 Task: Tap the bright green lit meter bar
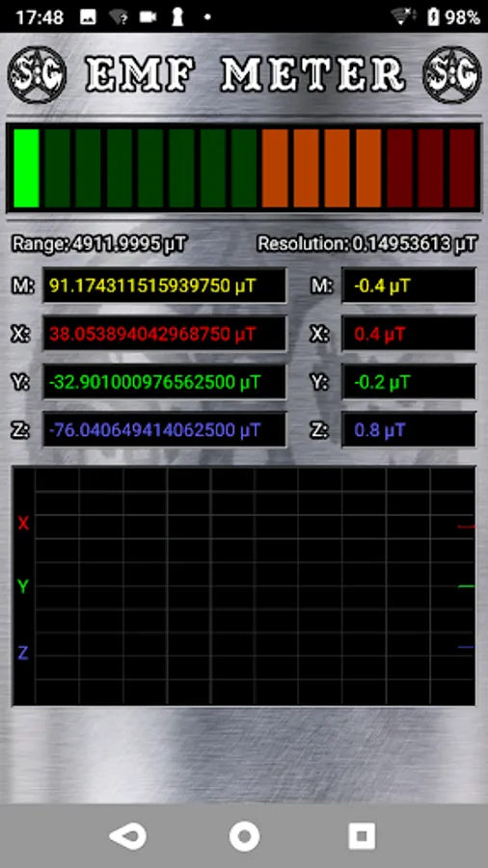pyautogui.click(x=26, y=168)
